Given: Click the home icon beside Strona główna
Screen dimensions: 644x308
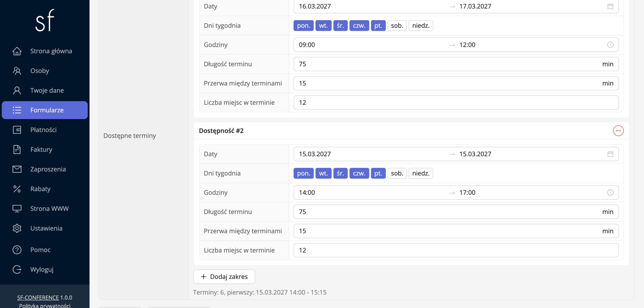Looking at the screenshot, I should point(17,51).
